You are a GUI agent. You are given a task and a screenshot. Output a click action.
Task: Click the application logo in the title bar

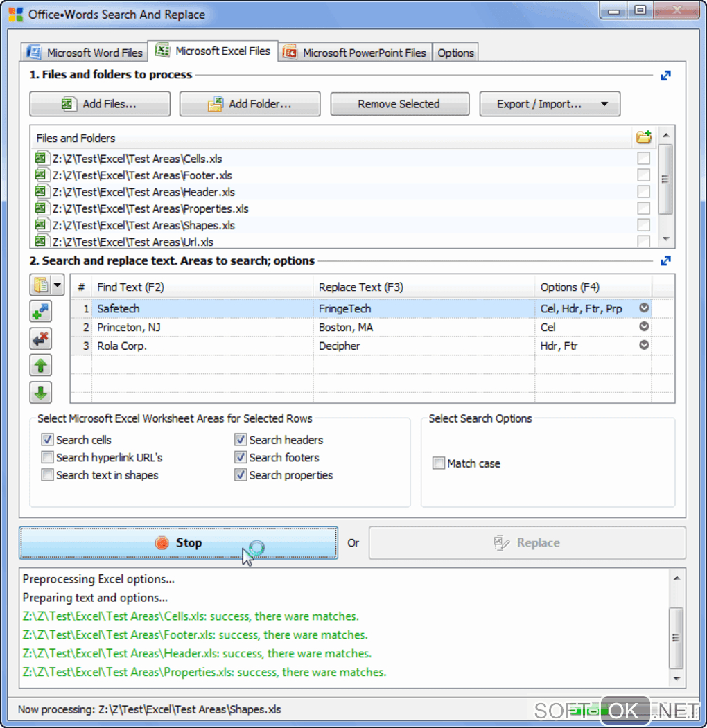15,15
